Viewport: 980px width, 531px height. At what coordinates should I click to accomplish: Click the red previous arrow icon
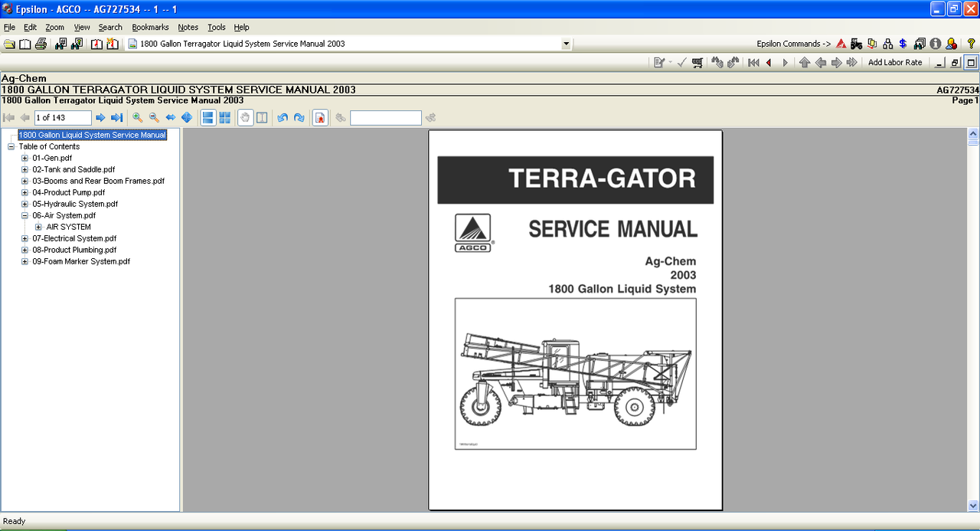click(769, 62)
